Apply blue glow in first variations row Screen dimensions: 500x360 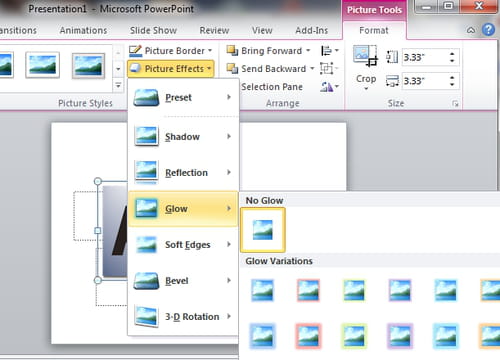tap(263, 290)
